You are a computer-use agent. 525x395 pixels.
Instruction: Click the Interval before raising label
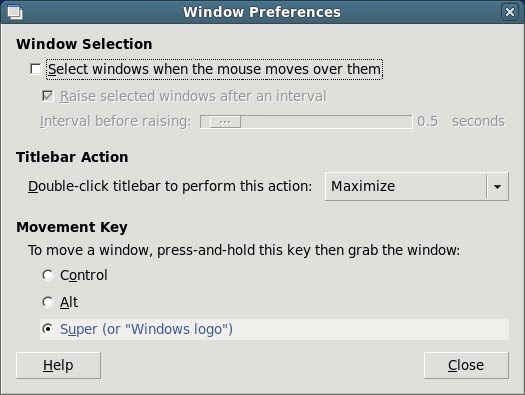click(x=116, y=122)
